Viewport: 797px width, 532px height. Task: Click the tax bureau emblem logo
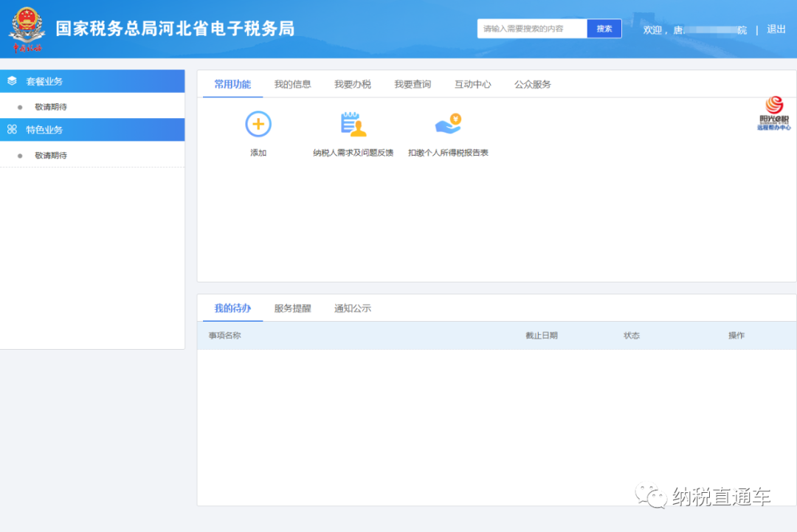click(x=27, y=30)
